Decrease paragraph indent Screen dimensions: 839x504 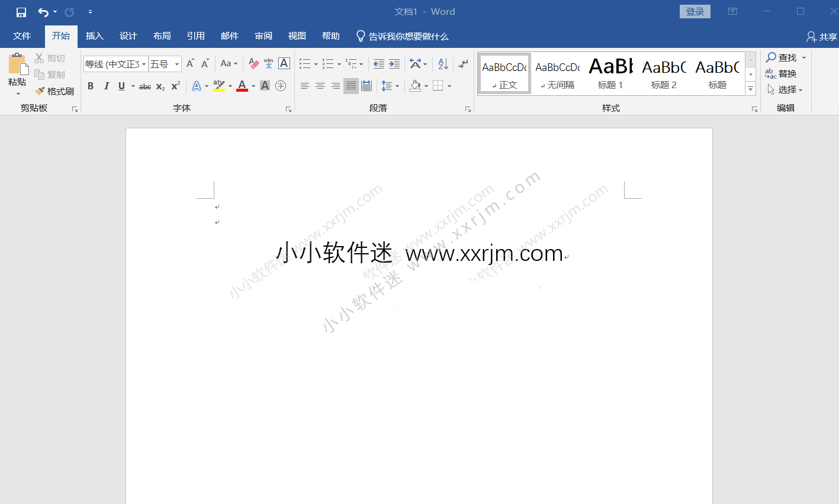point(379,64)
